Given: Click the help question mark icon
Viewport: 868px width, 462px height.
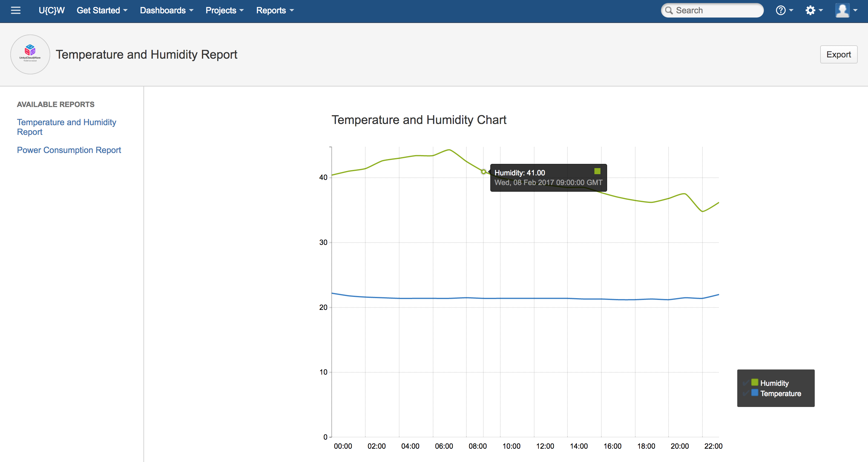Looking at the screenshot, I should click(x=781, y=11).
